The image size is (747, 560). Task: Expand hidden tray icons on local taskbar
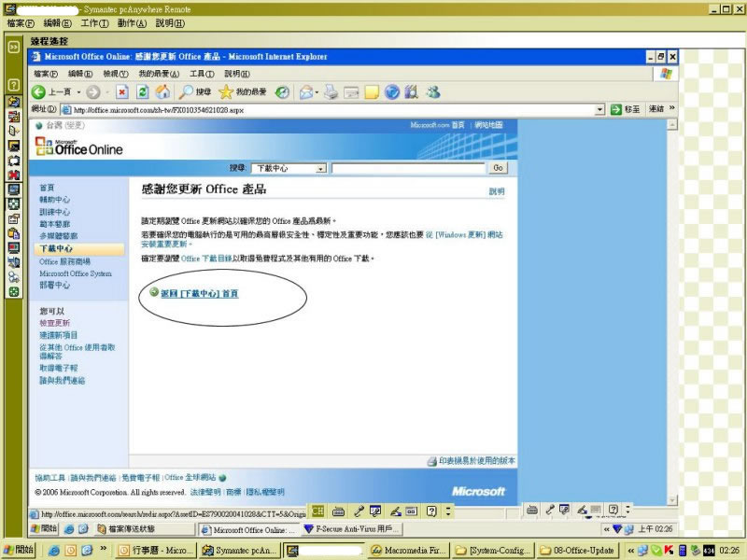click(x=630, y=551)
